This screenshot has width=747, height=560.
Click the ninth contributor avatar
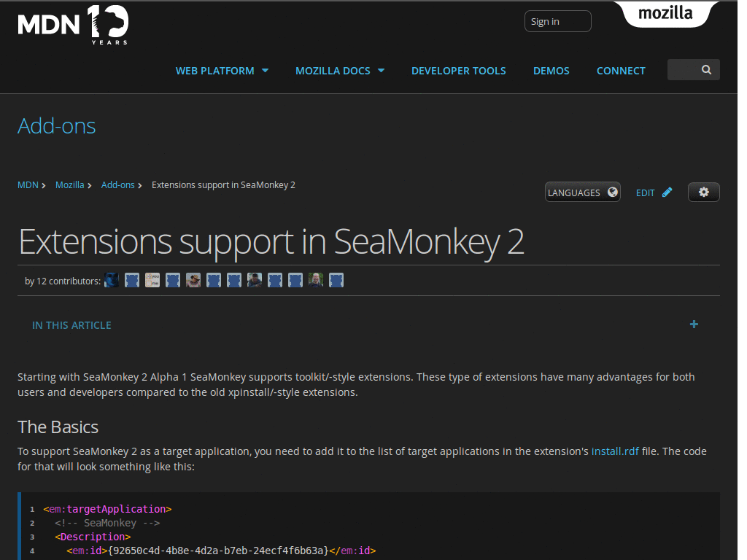pos(275,280)
